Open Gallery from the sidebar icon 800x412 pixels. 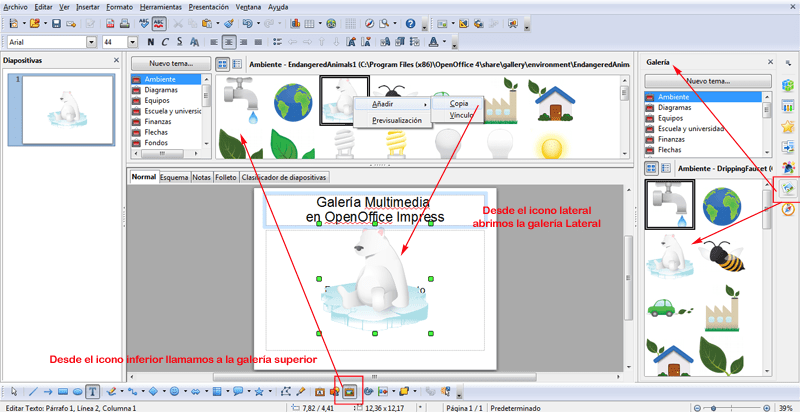(x=788, y=189)
